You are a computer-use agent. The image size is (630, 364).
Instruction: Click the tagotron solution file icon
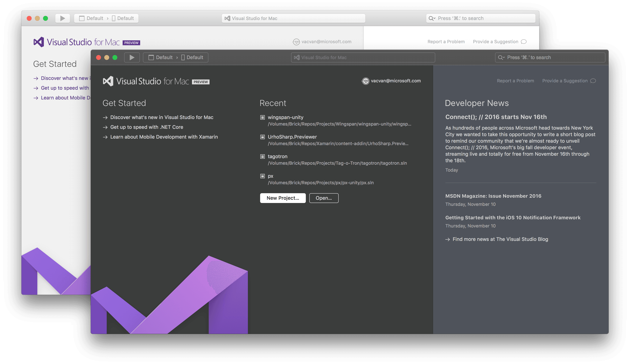click(262, 156)
